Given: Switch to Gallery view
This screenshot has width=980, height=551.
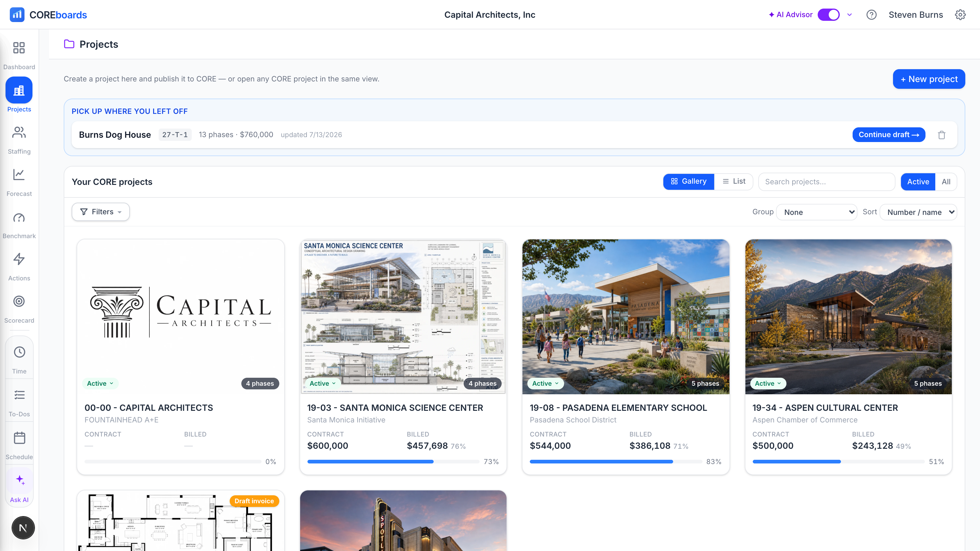Looking at the screenshot, I should coord(688,182).
